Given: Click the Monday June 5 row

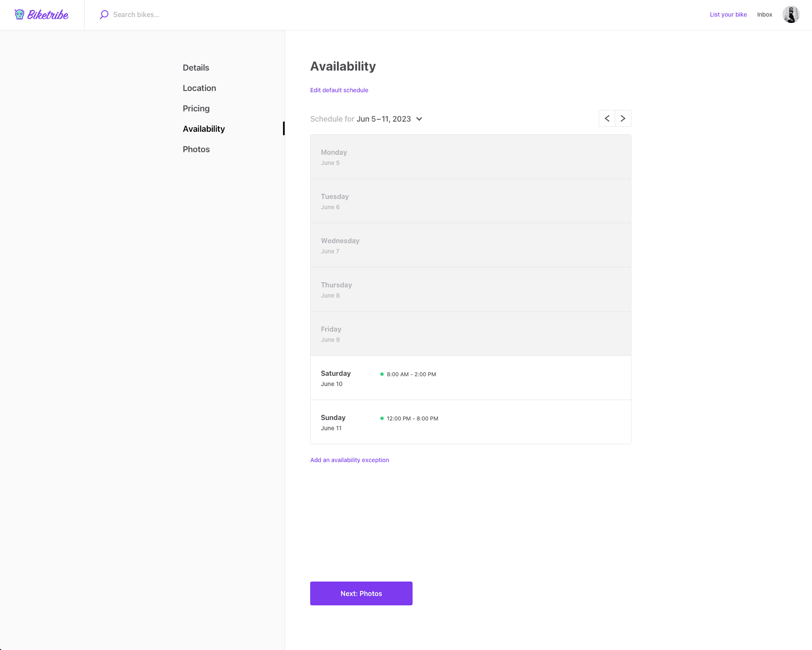Looking at the screenshot, I should pyautogui.click(x=470, y=157).
